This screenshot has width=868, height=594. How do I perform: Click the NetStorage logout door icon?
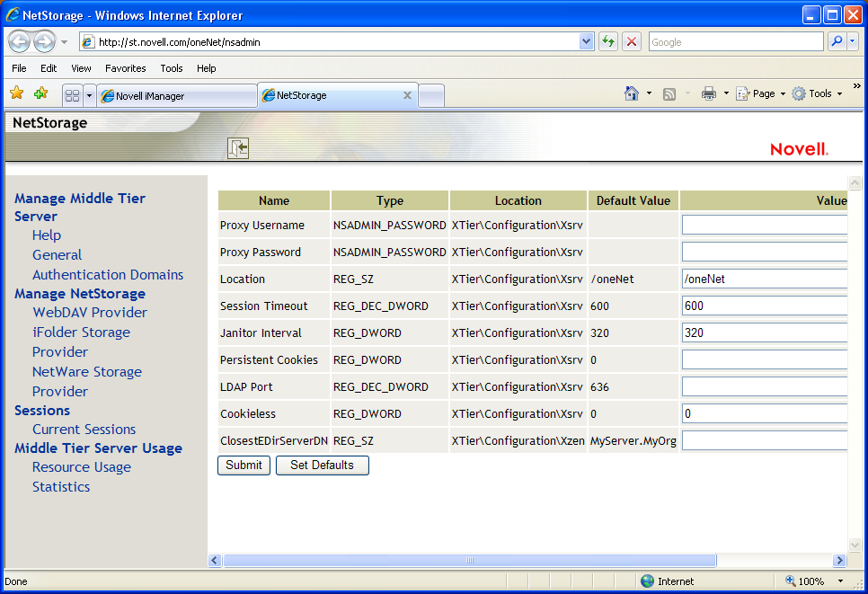point(238,148)
